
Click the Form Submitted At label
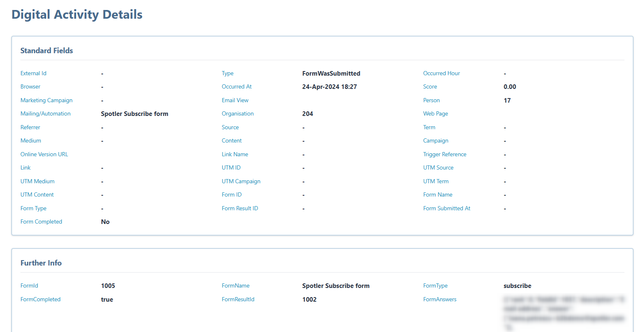click(447, 208)
